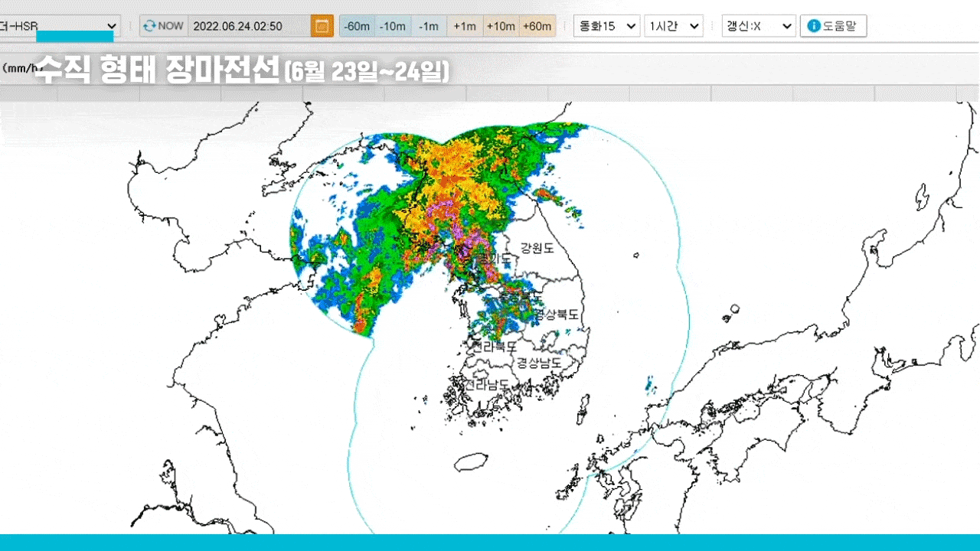Expand the 갱신:X auto-refresh dropdown
This screenshot has width=980, height=551.
(x=759, y=26)
